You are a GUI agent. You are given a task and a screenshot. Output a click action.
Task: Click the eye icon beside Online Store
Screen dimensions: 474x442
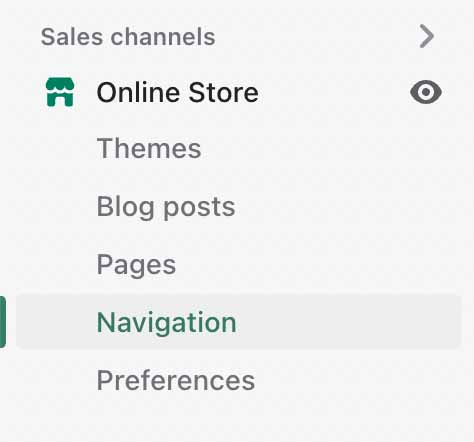pos(426,92)
